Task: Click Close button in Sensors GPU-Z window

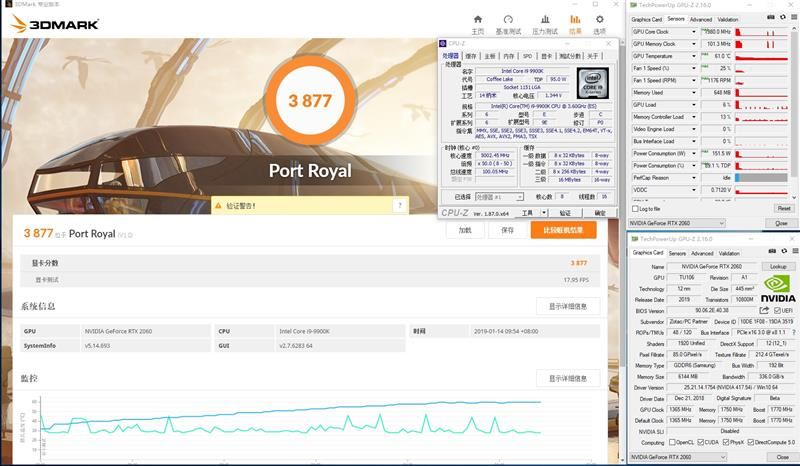Action: [x=781, y=223]
